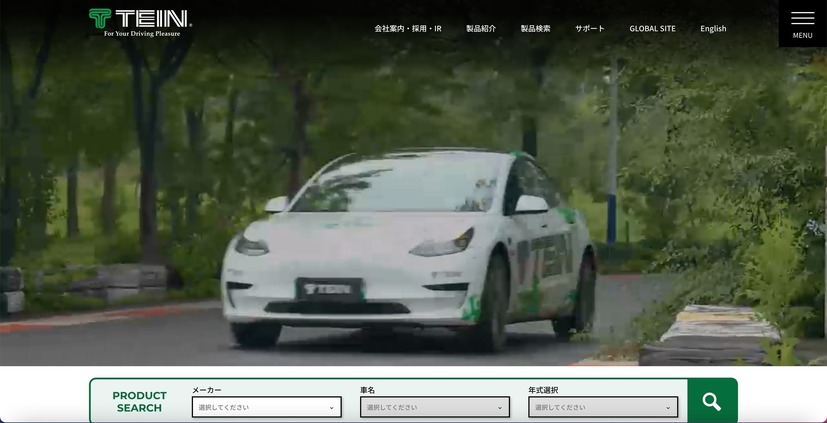Click the PRODUCT SEARCH heading label
The height and width of the screenshot is (423, 827).
139,401
